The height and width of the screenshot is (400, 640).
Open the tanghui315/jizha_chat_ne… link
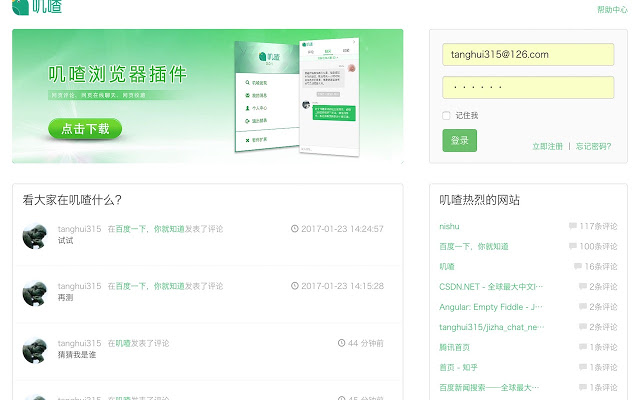(491, 327)
